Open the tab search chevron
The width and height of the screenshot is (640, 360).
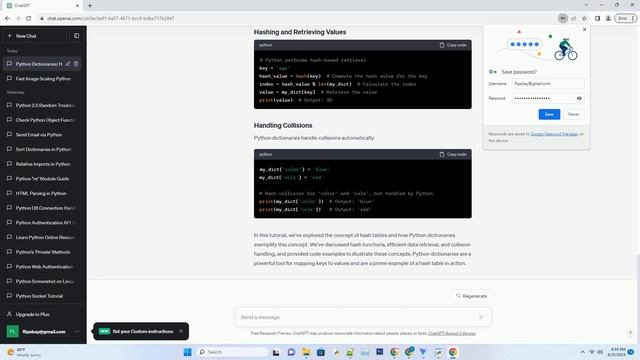pos(586,5)
